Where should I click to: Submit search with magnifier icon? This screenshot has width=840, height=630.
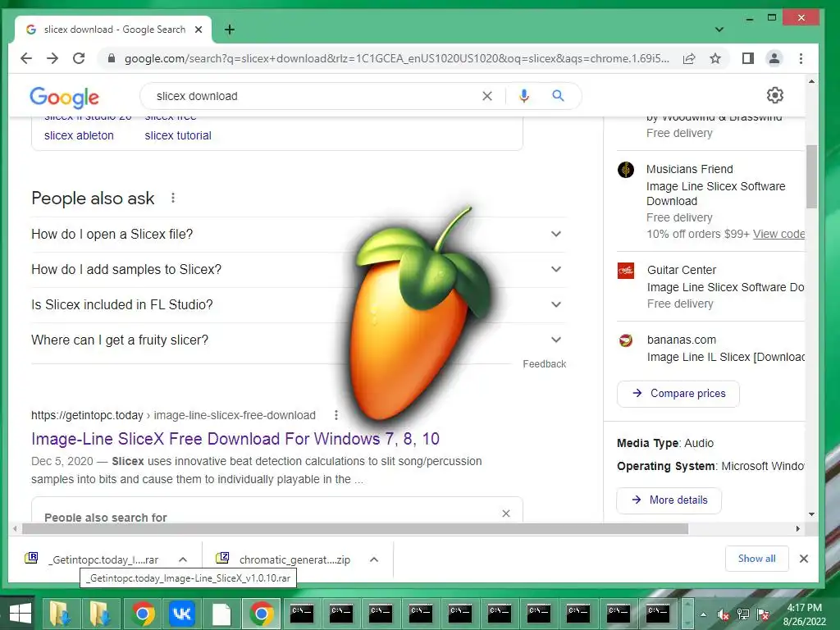click(558, 96)
